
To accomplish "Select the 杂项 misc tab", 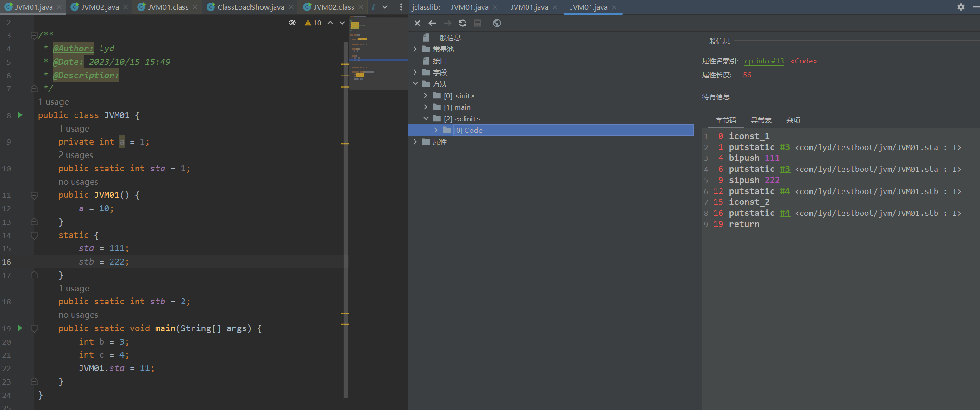I will 793,120.
